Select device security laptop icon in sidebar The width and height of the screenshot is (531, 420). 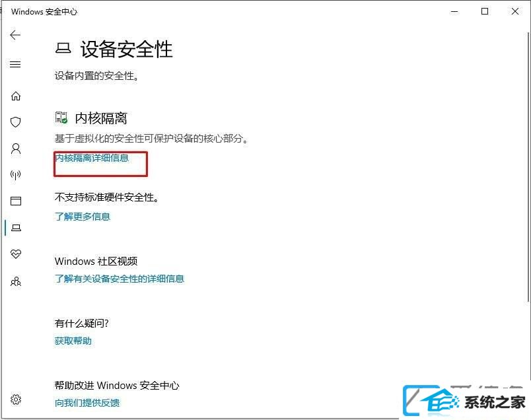pos(16,228)
